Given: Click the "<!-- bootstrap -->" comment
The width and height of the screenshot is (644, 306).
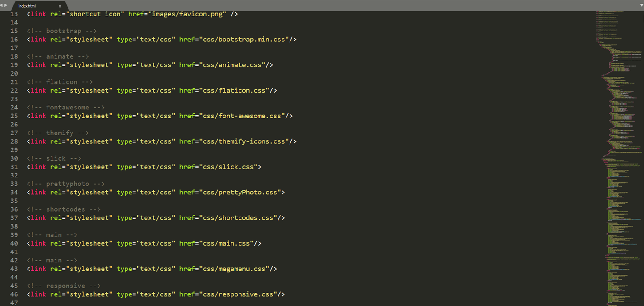Looking at the screenshot, I should click(62, 31).
